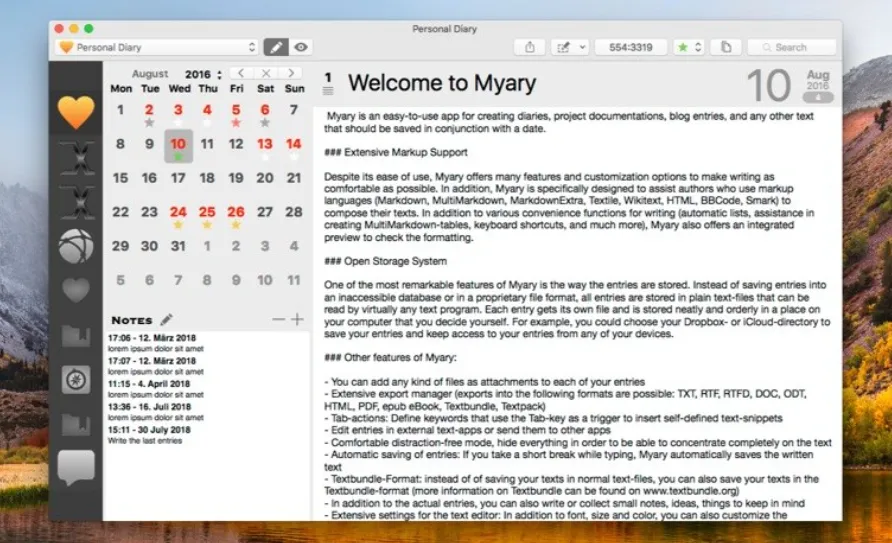Click the pill button under Aug 2016
Image resolution: width=892 pixels, height=543 pixels.
tap(818, 97)
